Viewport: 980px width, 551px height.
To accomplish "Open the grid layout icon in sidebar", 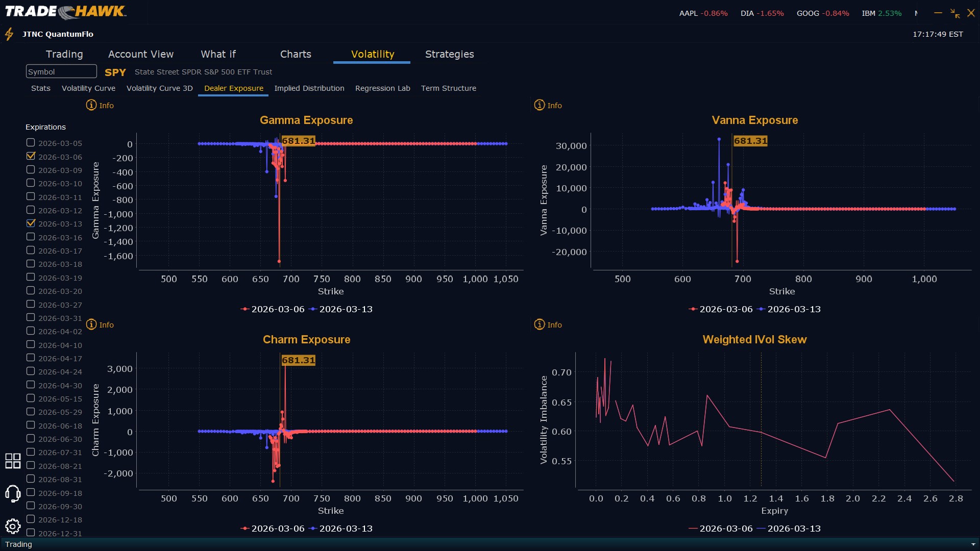I will (x=13, y=461).
